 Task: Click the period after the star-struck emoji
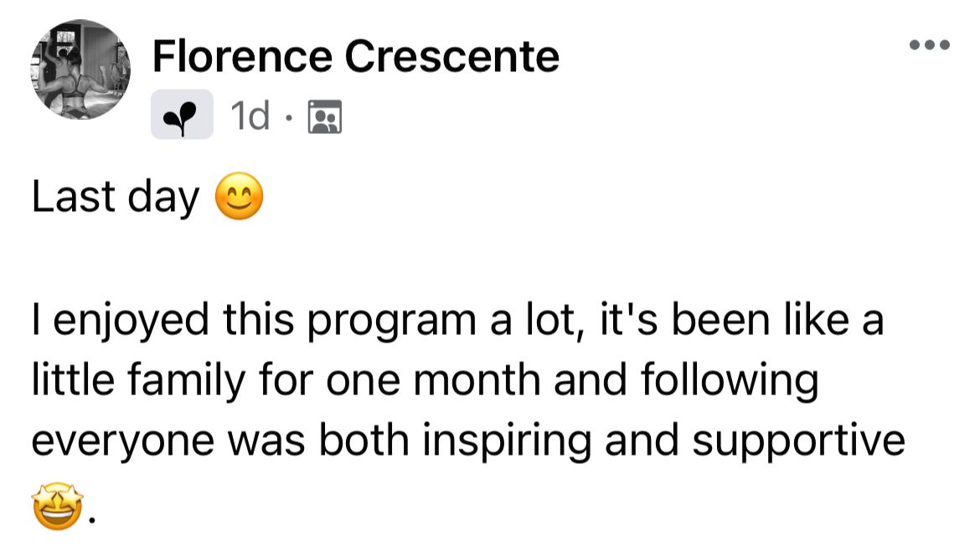(92, 518)
